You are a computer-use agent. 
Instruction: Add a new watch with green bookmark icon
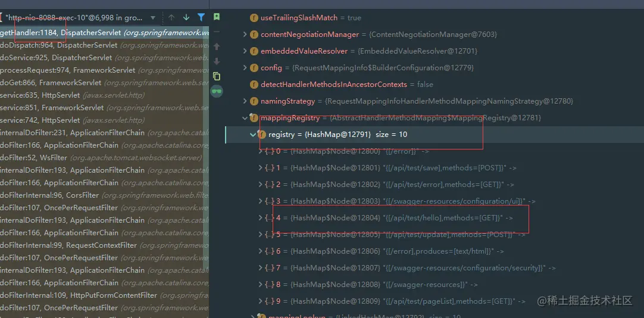pyautogui.click(x=217, y=17)
